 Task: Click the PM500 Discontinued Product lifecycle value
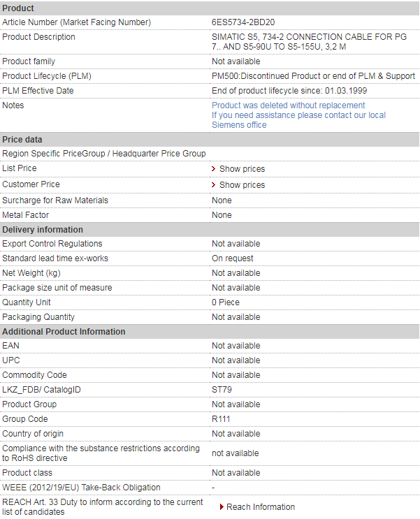point(313,76)
